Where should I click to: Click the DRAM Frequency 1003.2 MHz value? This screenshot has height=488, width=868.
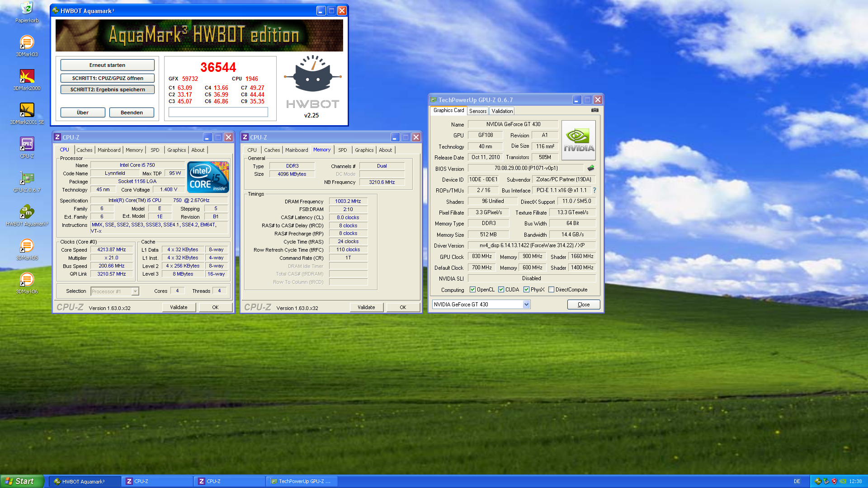[x=348, y=201]
